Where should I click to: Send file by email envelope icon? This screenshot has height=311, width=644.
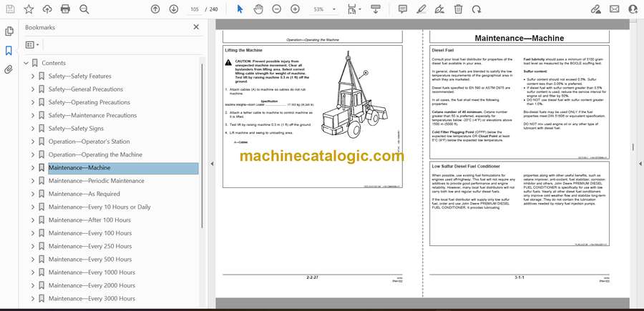click(614, 9)
